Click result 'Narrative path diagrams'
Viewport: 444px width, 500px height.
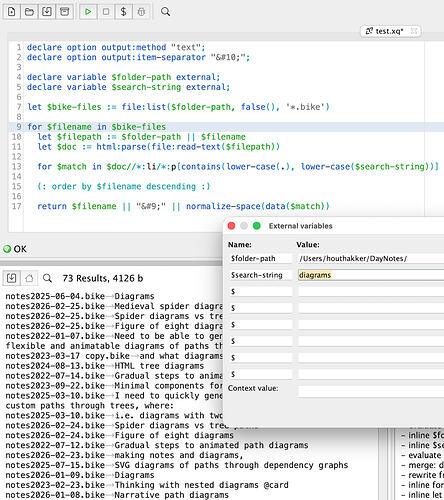(x=117, y=495)
